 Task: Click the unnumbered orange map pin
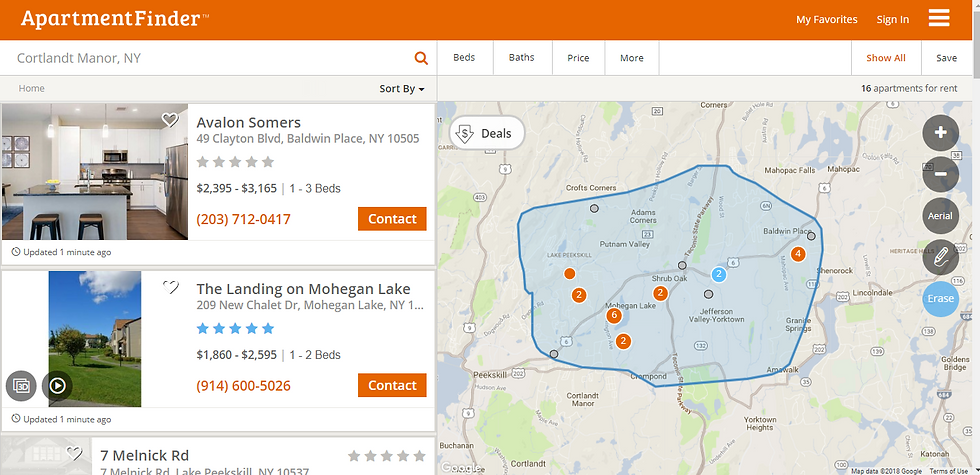coord(569,274)
